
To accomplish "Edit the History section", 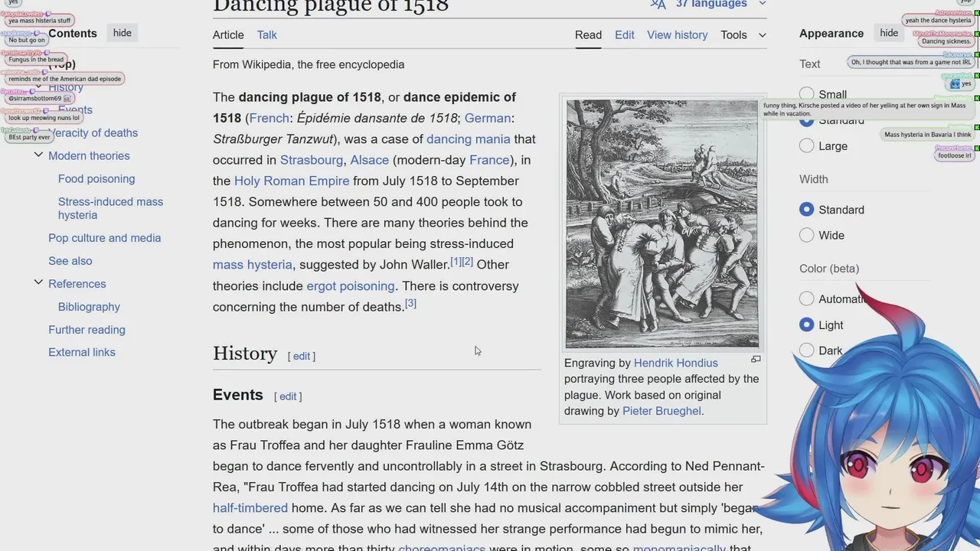I will coord(302,356).
